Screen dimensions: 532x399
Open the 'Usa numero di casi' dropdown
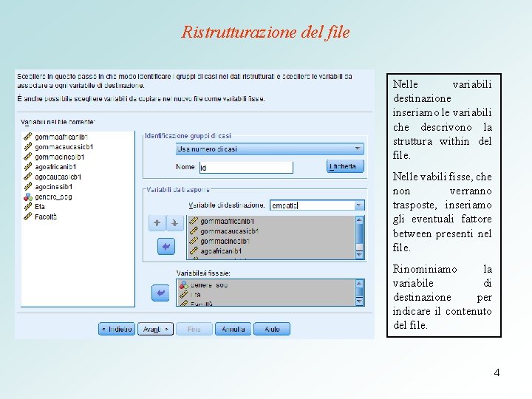click(270, 149)
